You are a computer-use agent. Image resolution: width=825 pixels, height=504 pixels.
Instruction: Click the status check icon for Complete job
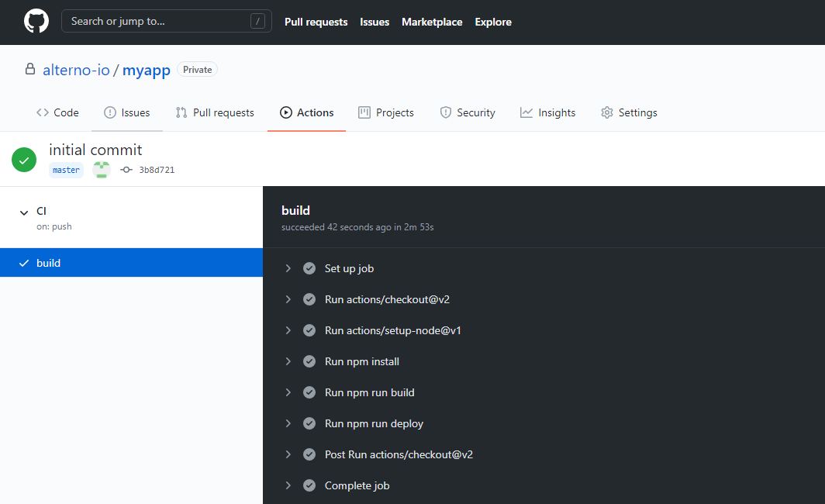point(309,485)
